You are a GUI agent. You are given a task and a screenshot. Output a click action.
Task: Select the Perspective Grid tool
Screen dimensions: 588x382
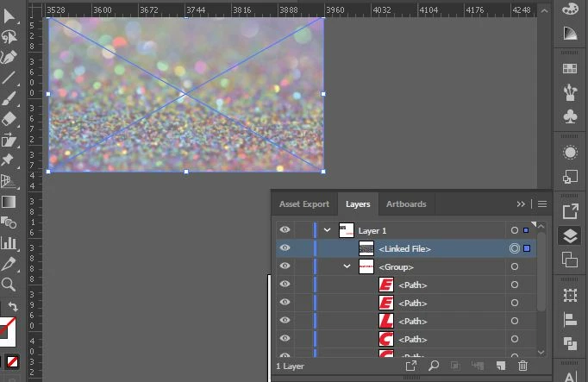tap(9, 181)
